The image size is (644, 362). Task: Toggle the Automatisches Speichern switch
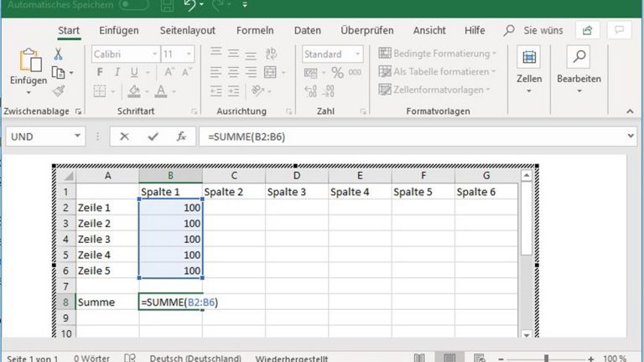[x=134, y=5]
